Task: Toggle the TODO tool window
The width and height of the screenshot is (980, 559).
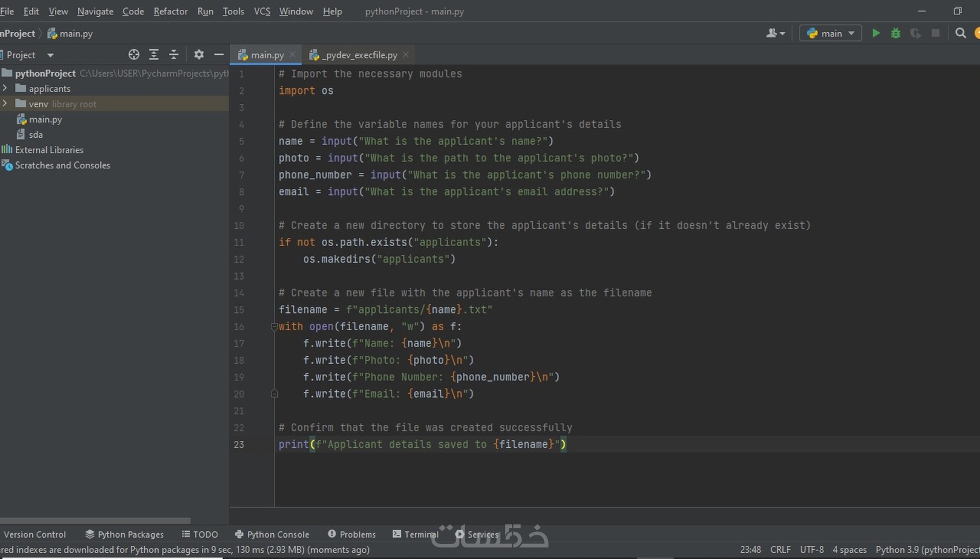Action: pyautogui.click(x=200, y=534)
